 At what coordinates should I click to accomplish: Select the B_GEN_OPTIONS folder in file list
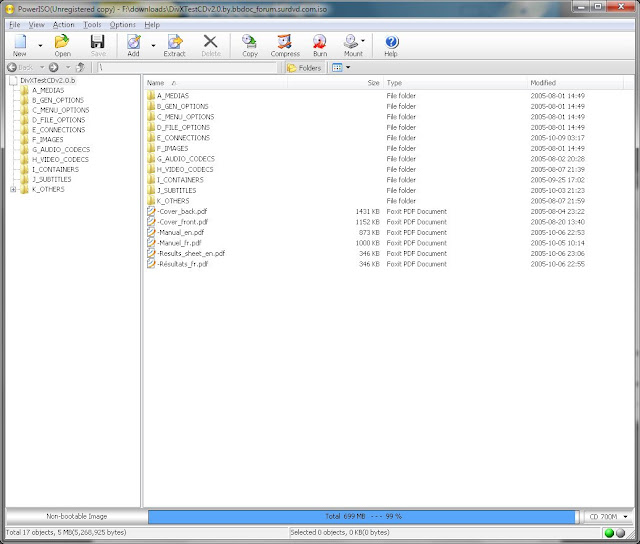pos(182,107)
